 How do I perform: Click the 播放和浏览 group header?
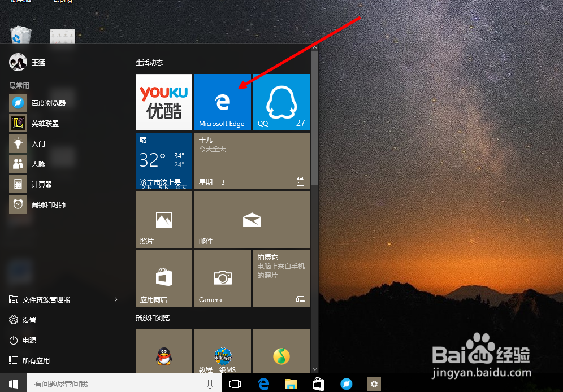point(153,318)
